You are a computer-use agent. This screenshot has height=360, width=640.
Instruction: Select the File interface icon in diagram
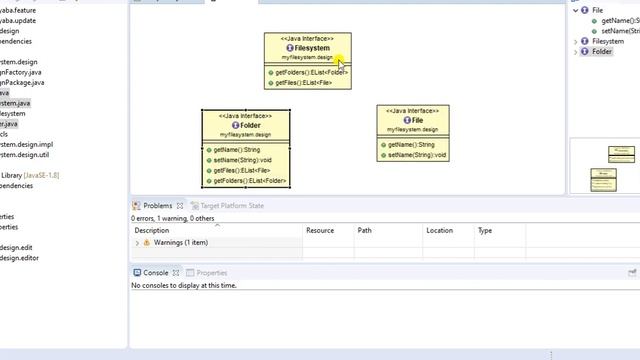(407, 120)
